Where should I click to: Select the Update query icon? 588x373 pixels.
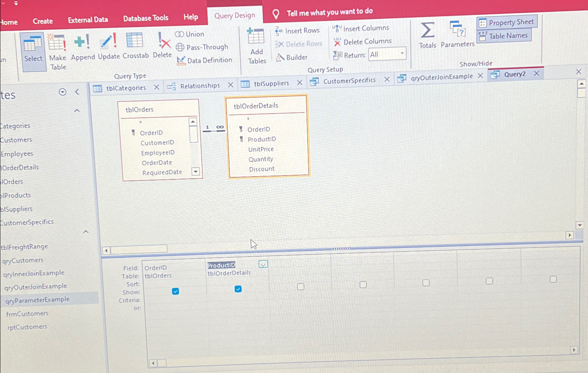click(107, 42)
